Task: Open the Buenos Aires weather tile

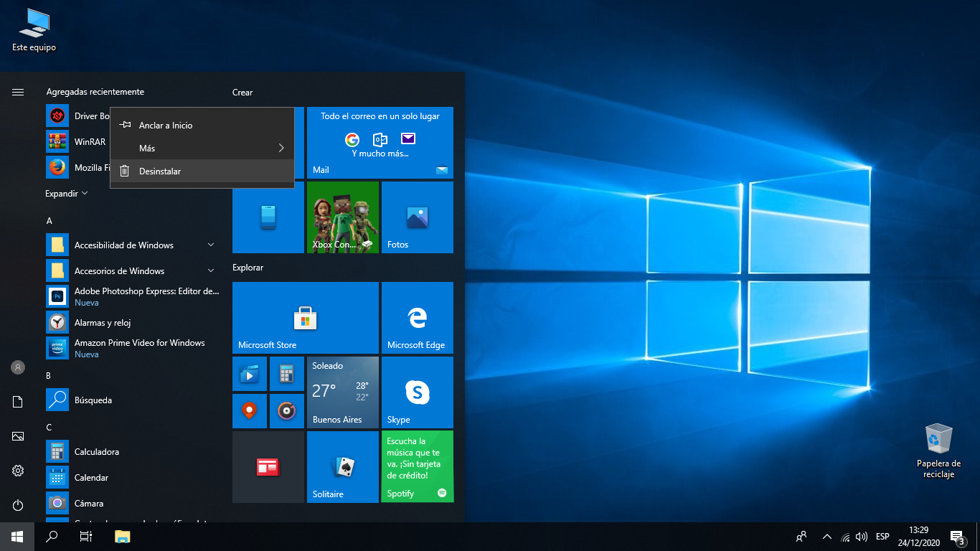Action: coord(343,392)
